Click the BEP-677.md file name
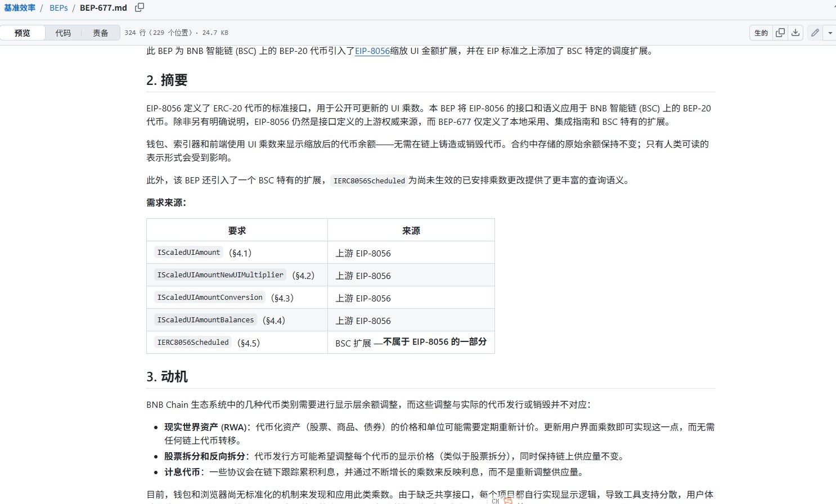Image resolution: width=836 pixels, height=504 pixels. coord(104,8)
